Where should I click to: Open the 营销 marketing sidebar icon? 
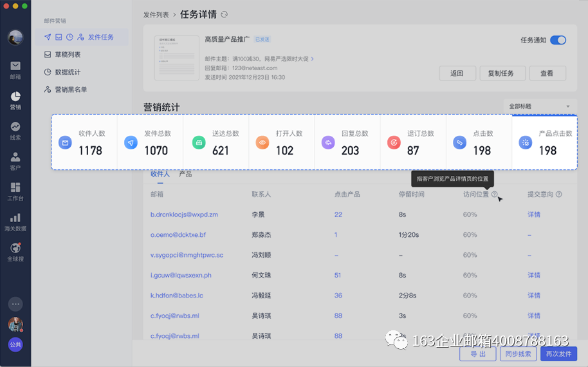coord(15,100)
